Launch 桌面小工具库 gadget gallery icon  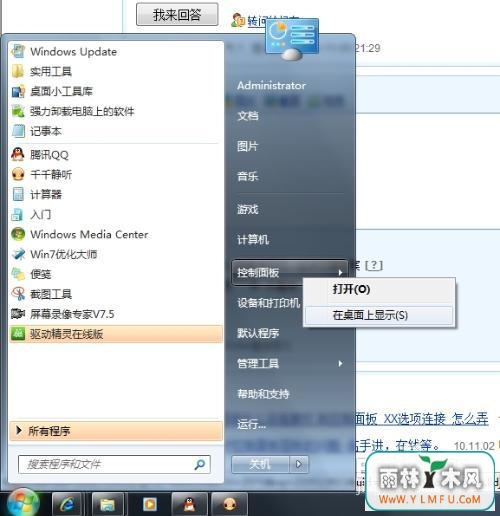[18, 91]
